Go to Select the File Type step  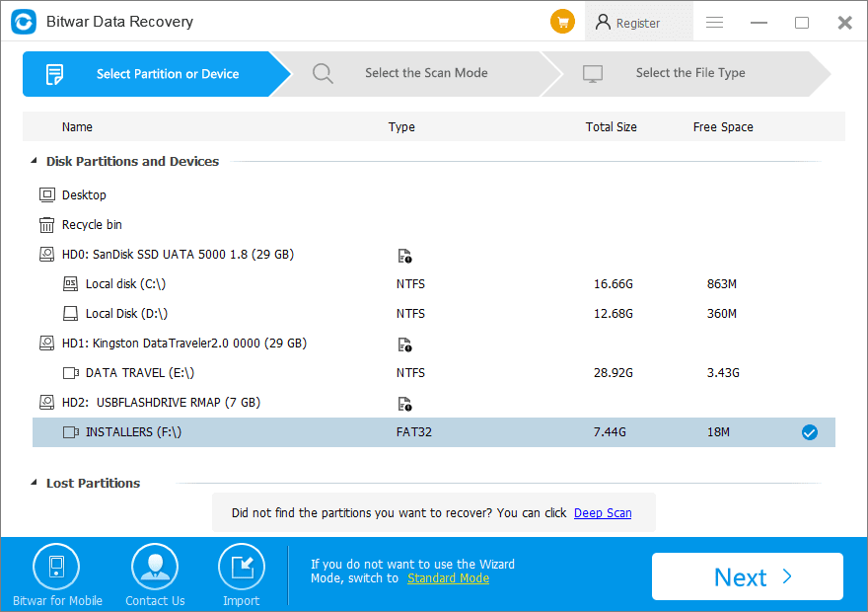point(687,74)
